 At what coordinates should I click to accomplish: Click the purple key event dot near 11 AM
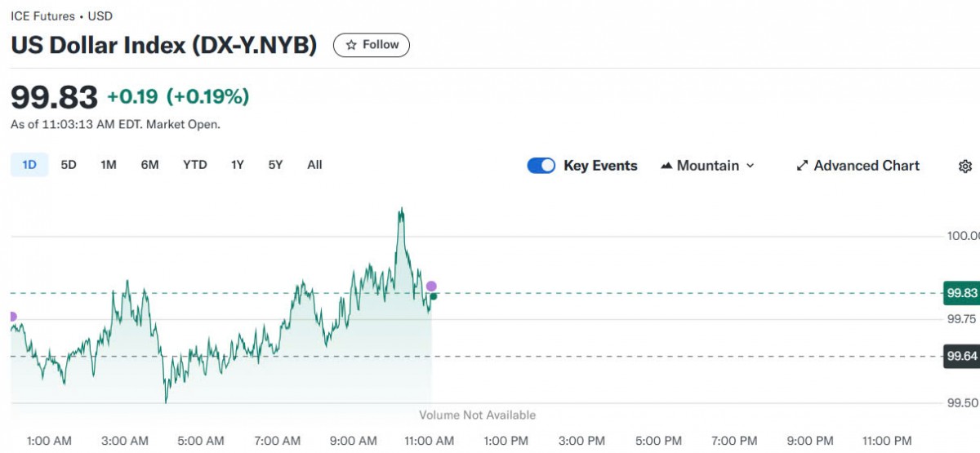tap(431, 286)
